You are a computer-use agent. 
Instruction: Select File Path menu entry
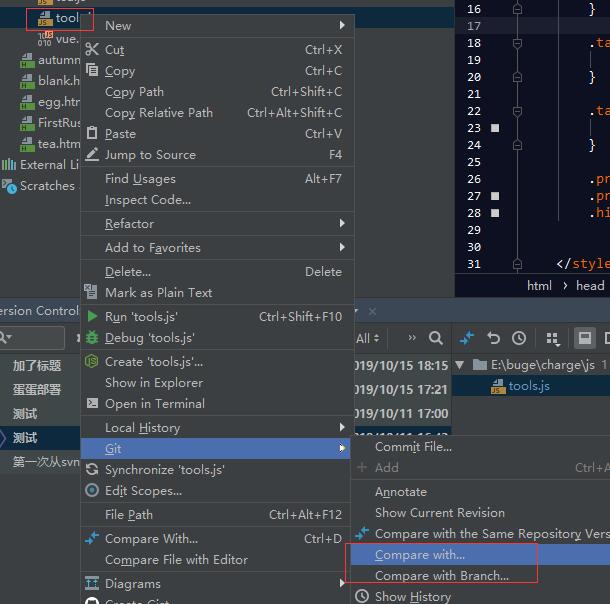217,514
